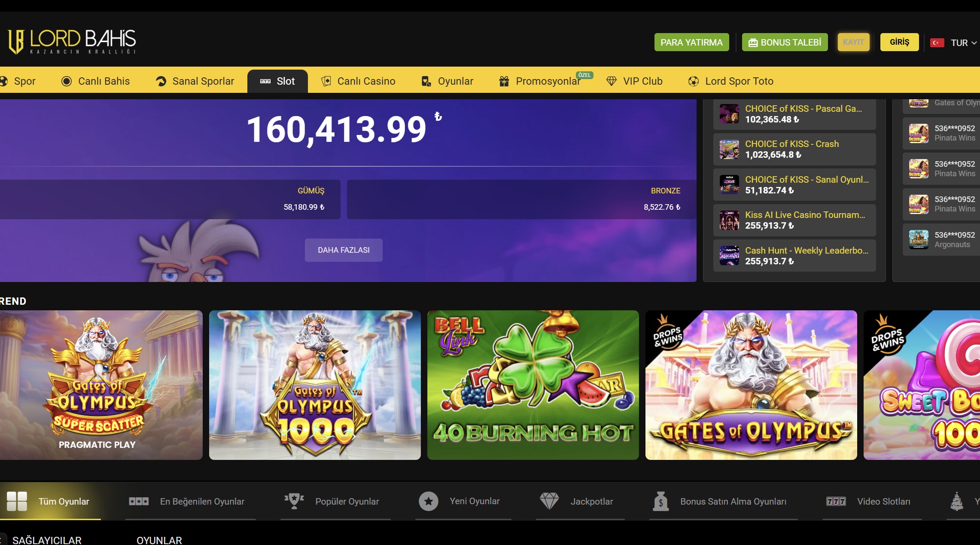Click the Popüler Oyunlar trophy icon
This screenshot has height=545, width=980.
[294, 501]
